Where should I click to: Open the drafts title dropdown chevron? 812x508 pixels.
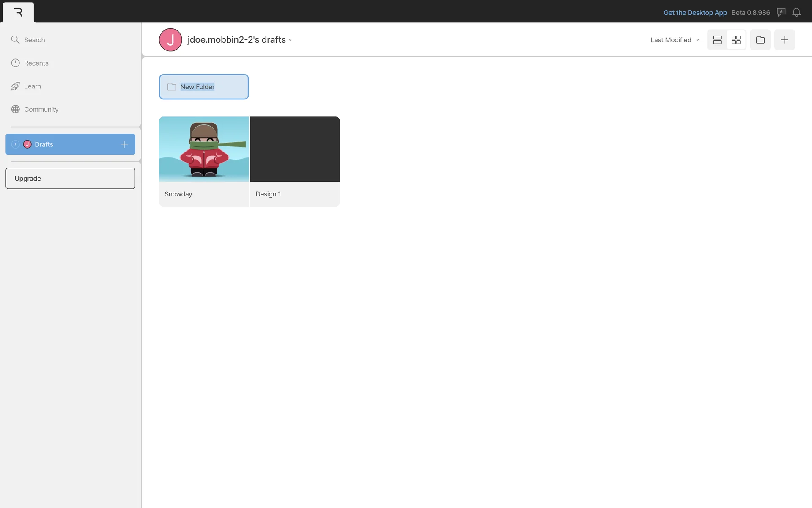click(290, 40)
